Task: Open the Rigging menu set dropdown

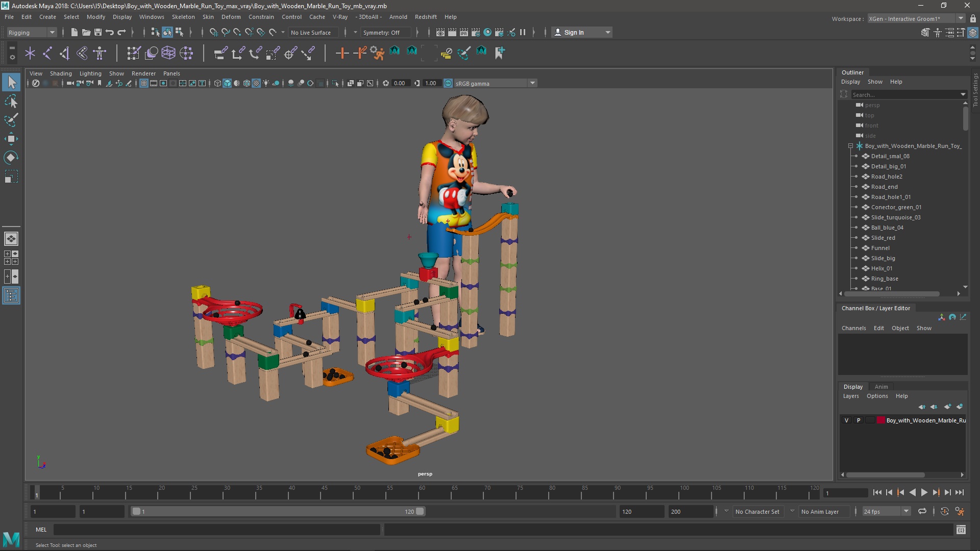Action: [x=32, y=32]
